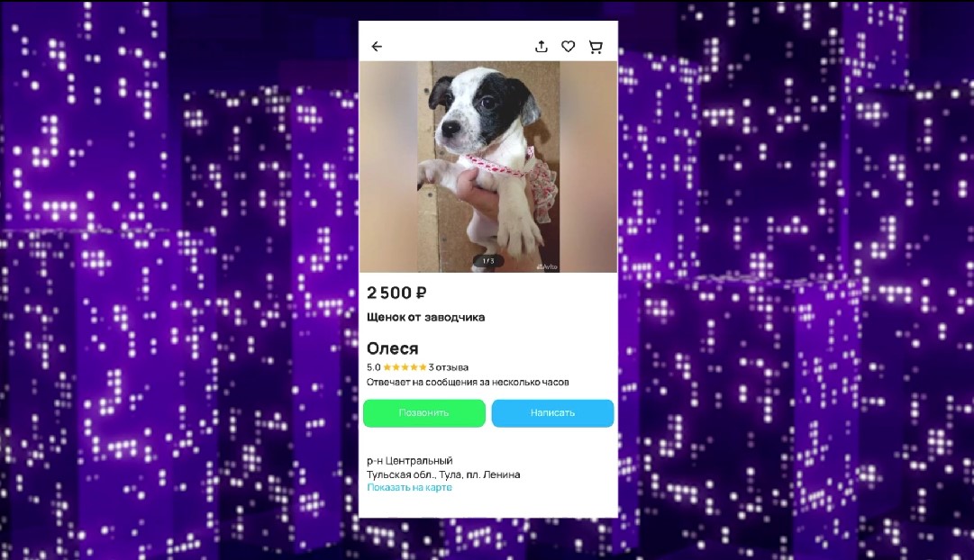The width and height of the screenshot is (974, 560).
Task: Click the five-star rating row
Action: coord(405,367)
